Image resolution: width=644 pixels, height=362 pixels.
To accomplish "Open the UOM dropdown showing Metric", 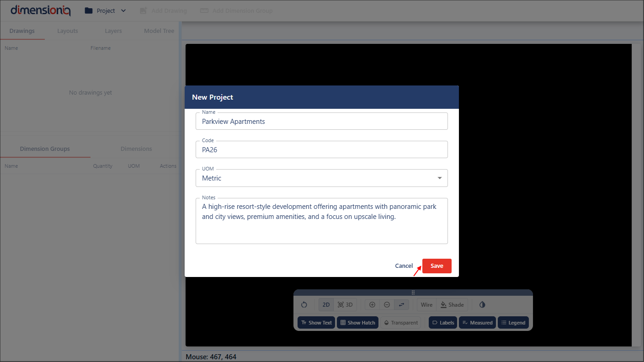I will (x=321, y=178).
